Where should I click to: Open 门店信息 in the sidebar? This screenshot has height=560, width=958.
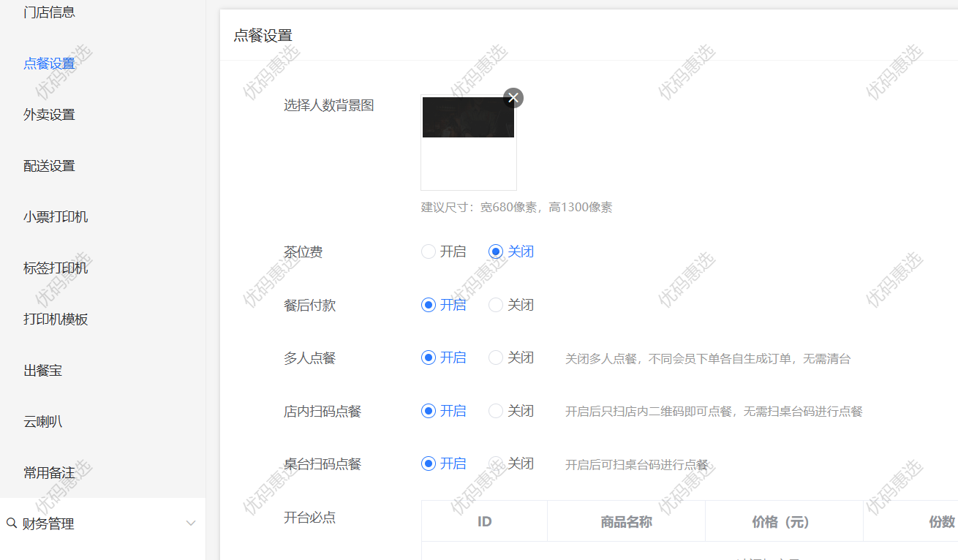tap(49, 12)
